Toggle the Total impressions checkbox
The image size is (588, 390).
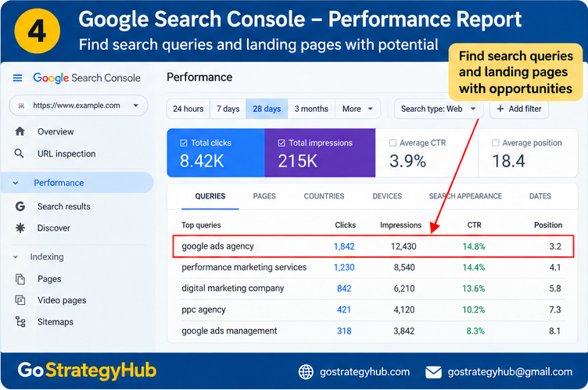pos(281,143)
